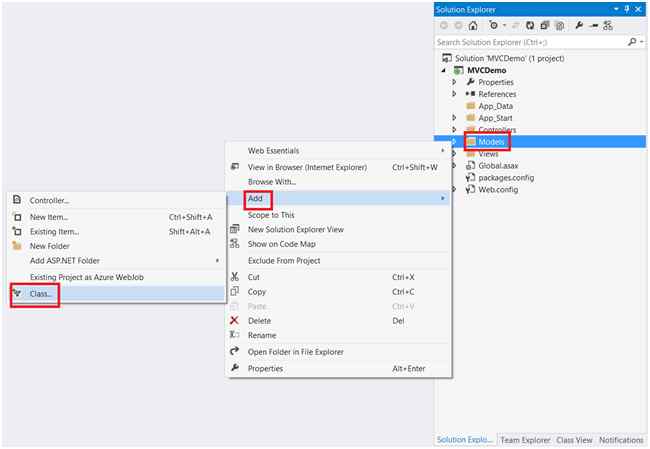
Task: Toggle the Show All Files toolbar icon
Action: [x=560, y=26]
